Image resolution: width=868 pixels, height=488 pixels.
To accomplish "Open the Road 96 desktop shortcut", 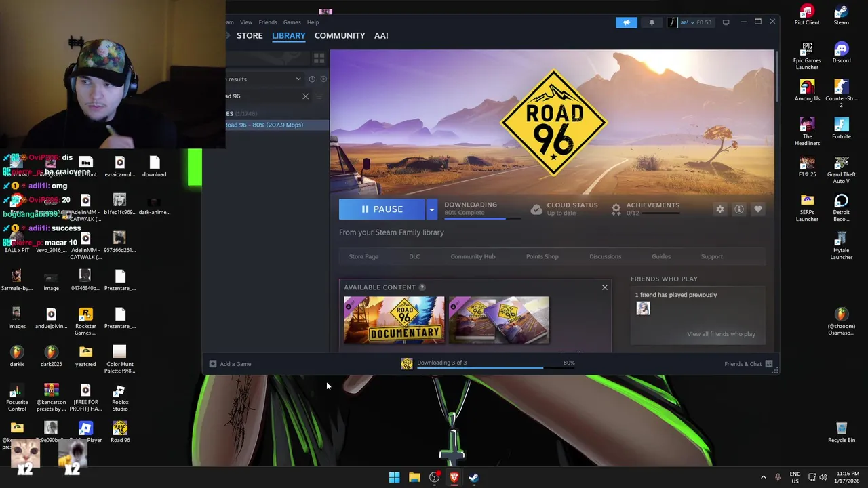I will 120,432.
